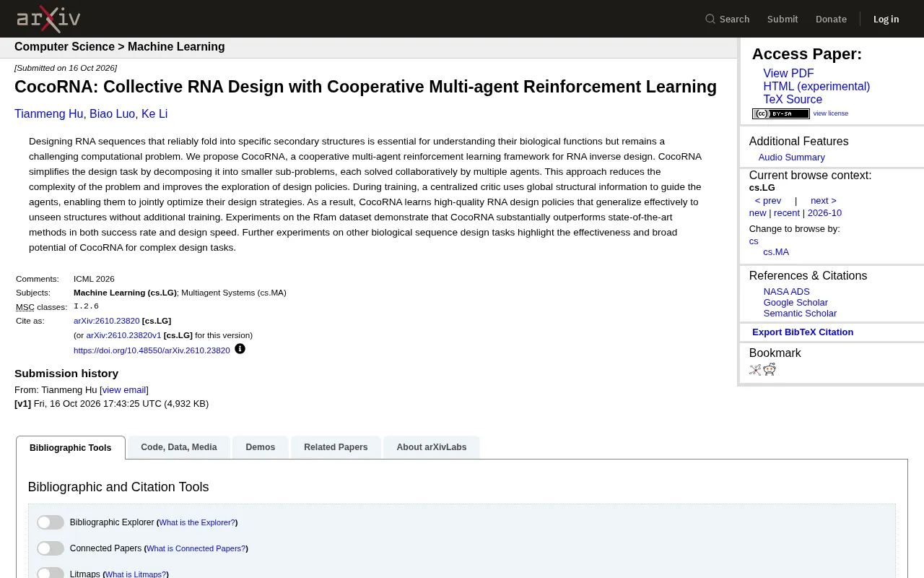
Task: Switch to the Code, Data, Media tab
Action: 179,447
